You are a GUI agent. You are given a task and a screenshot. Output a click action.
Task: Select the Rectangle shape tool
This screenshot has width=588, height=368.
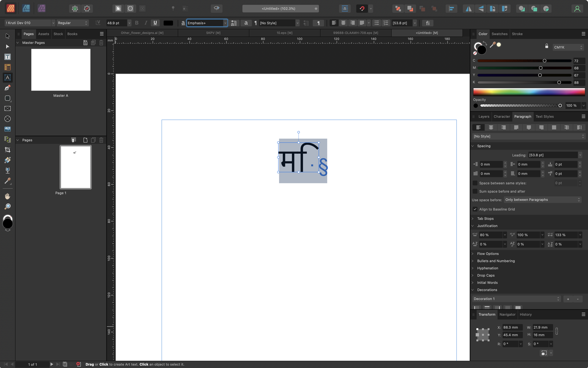point(8,98)
